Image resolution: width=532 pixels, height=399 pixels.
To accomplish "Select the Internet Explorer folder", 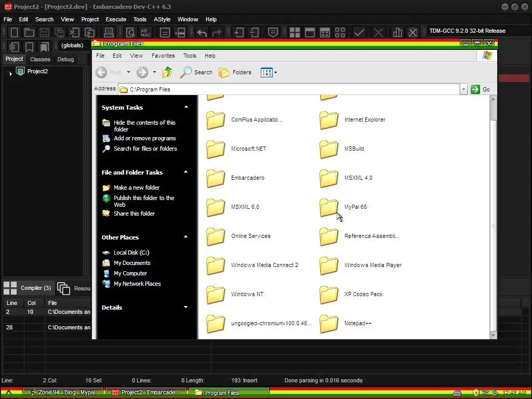I will [x=353, y=120].
